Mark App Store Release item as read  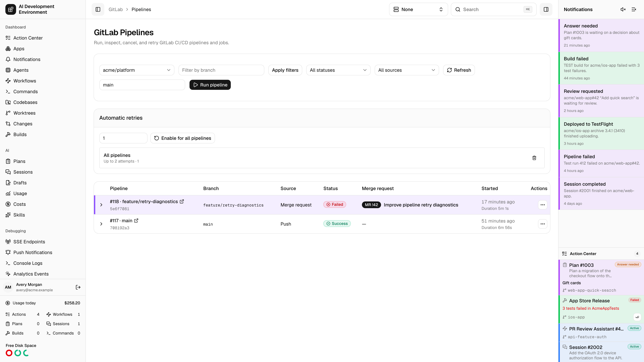[x=637, y=317]
